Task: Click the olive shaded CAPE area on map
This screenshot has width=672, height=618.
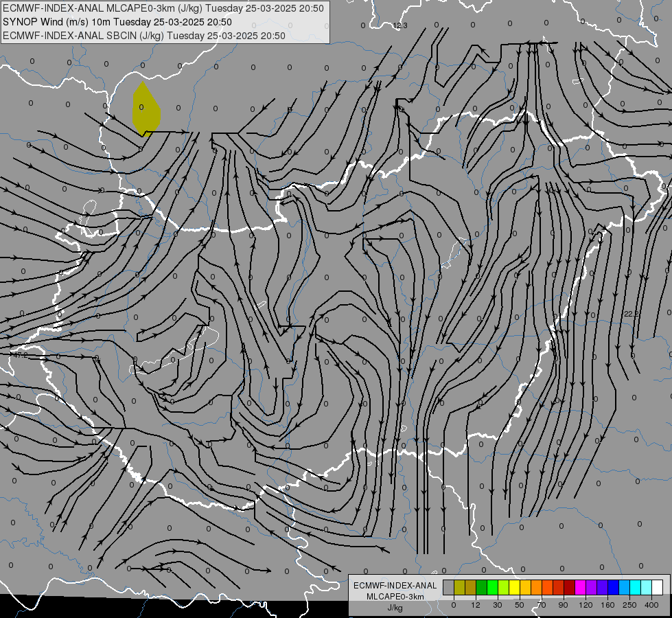Action: [x=146, y=108]
